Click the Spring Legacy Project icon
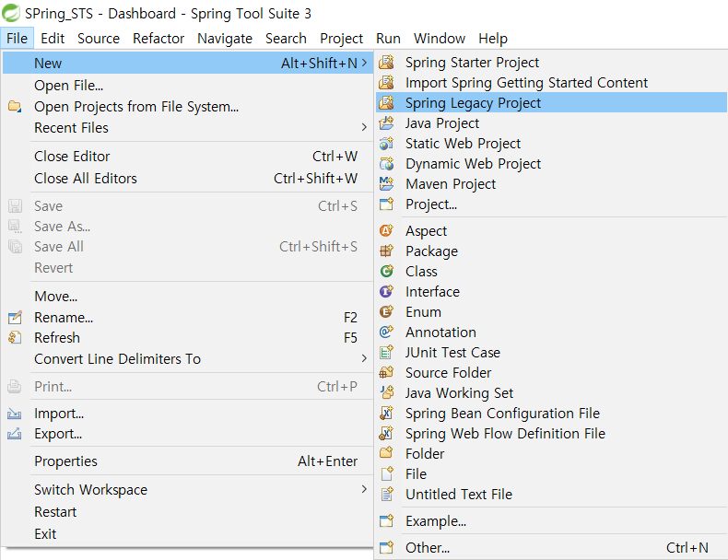 coord(386,102)
